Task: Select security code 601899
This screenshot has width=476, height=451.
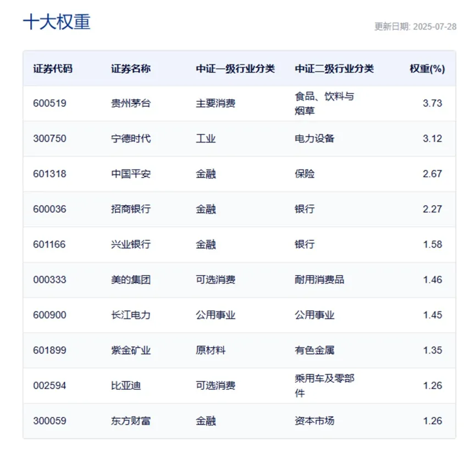Action: click(49, 350)
